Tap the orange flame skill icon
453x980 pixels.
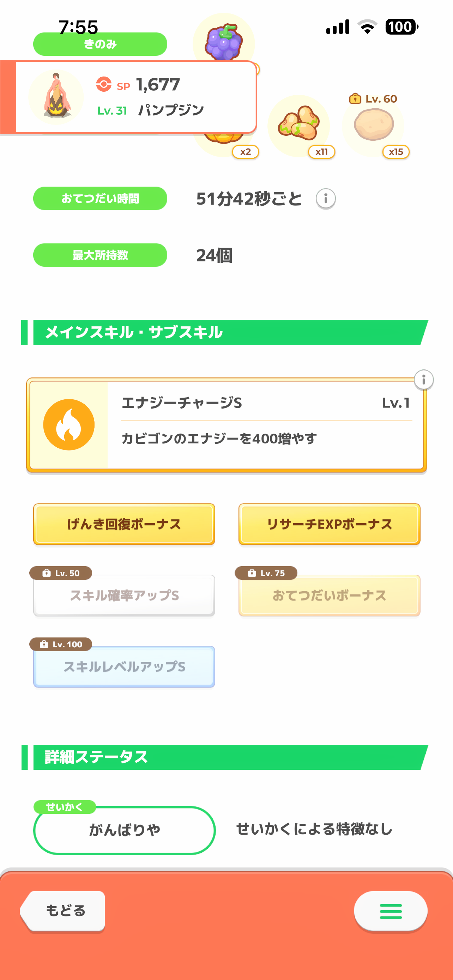tap(69, 425)
